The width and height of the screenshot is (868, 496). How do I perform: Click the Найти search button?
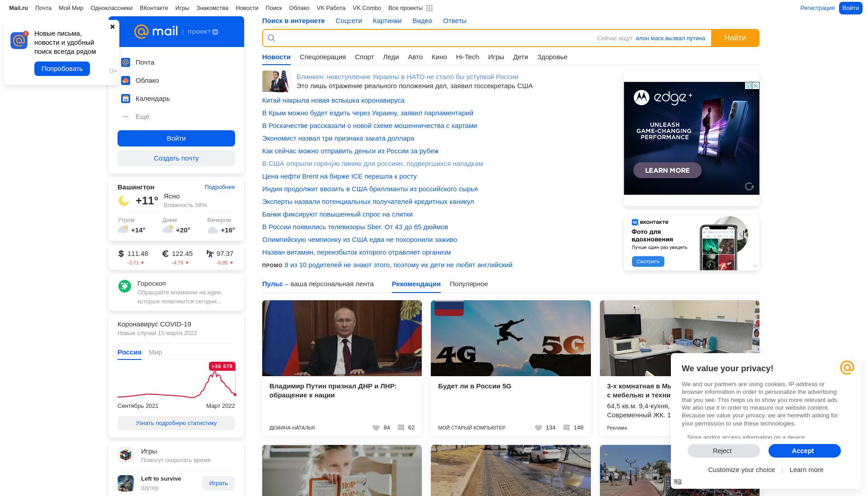click(x=735, y=38)
